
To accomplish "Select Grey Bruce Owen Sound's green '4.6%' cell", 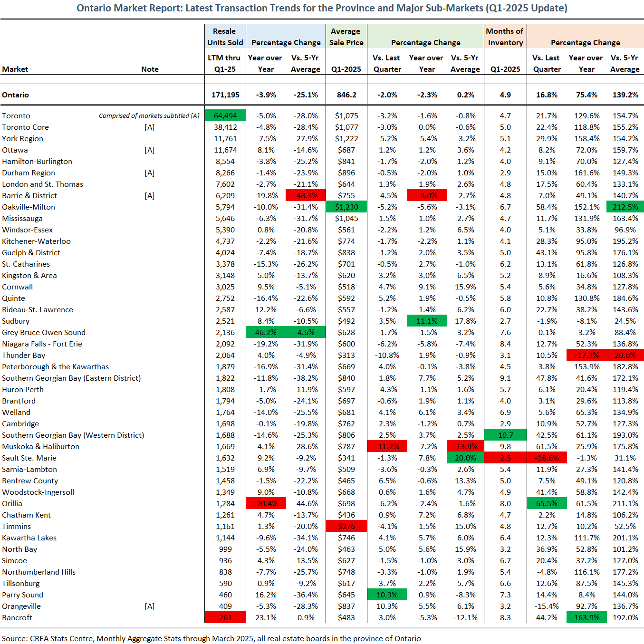I will tap(306, 332).
